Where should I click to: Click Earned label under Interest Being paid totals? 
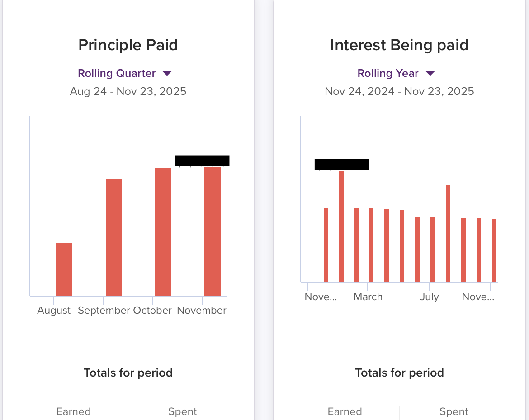click(345, 411)
